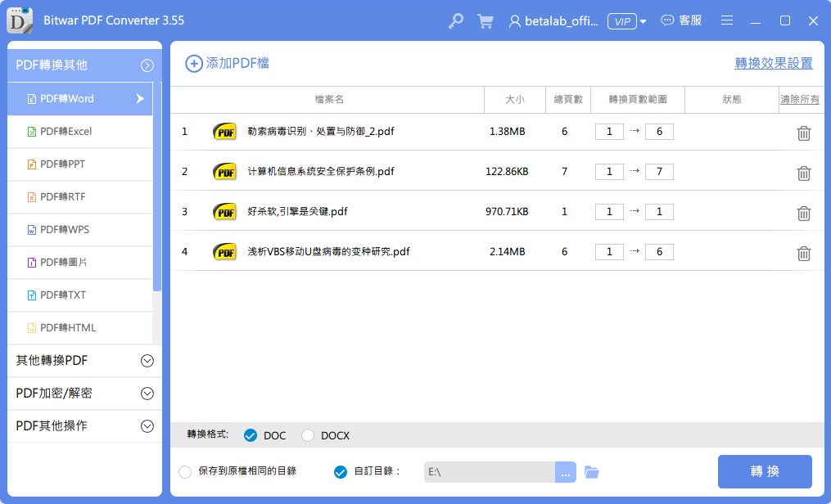
Task: Open the 客服 customer service chat
Action: [681, 20]
